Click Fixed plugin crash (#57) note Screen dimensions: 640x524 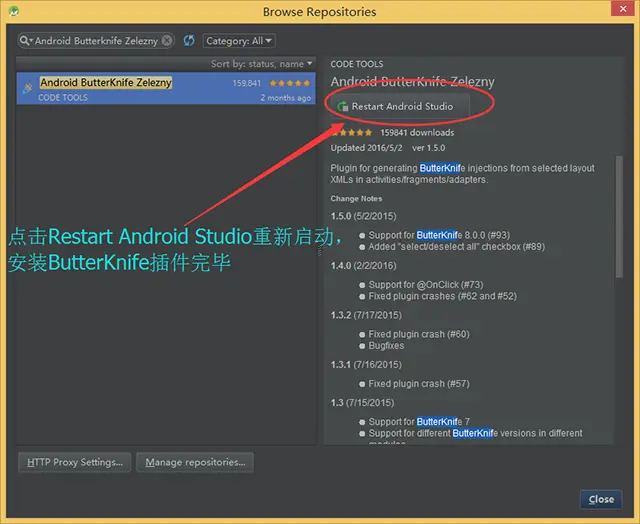pos(419,384)
